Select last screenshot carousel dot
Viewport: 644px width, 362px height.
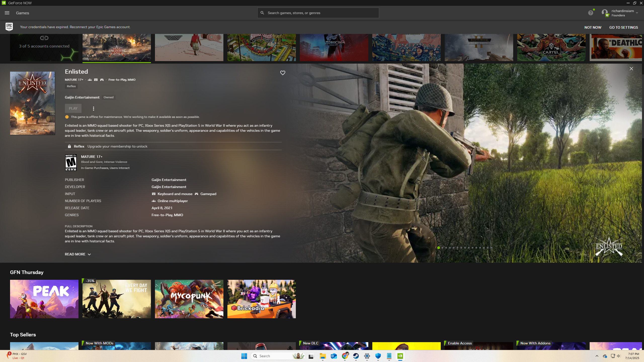(491, 248)
